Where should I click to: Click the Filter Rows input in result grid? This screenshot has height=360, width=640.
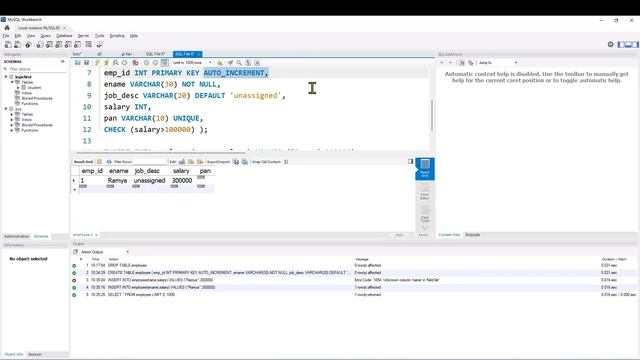[149, 162]
